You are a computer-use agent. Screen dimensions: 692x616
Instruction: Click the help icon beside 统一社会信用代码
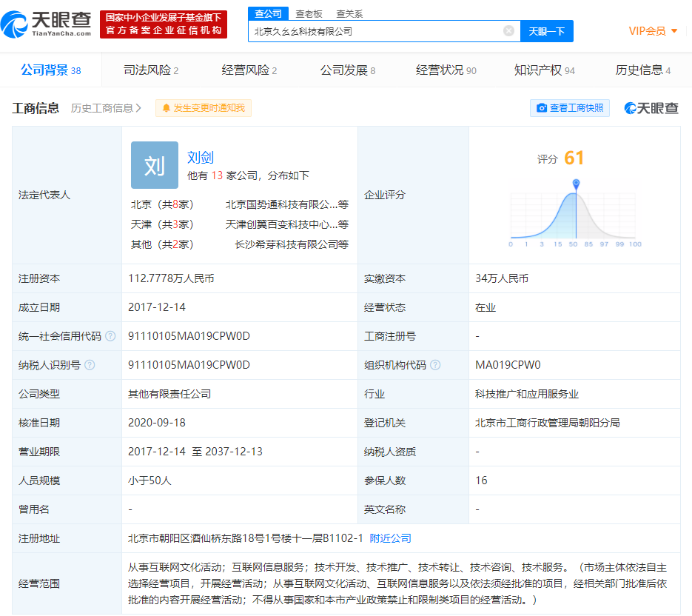coord(110,336)
